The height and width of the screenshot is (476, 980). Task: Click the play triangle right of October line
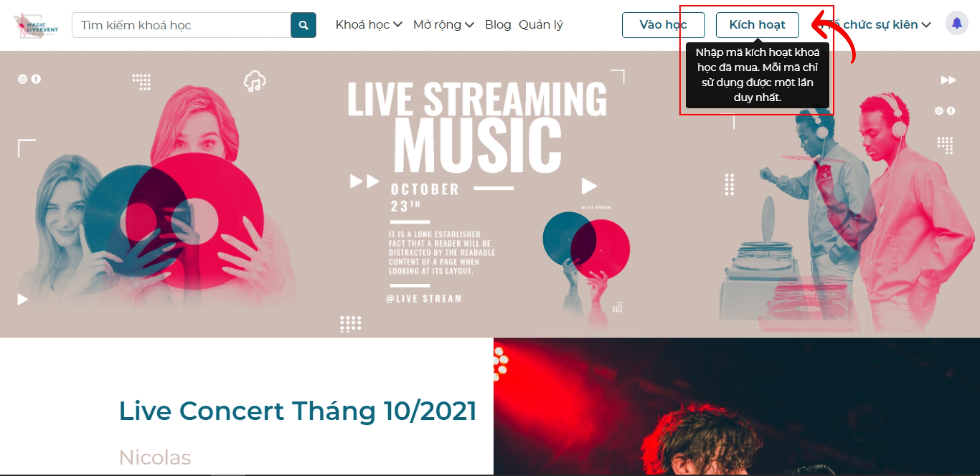point(589,186)
